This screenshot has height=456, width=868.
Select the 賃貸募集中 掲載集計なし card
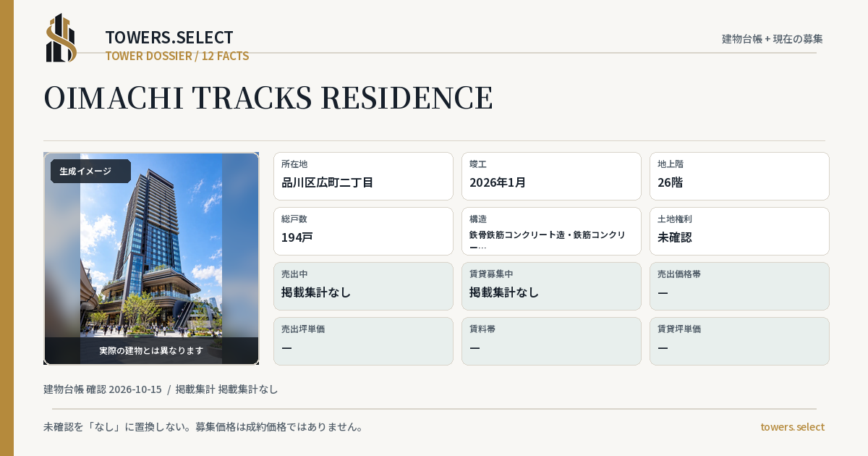[551, 286]
